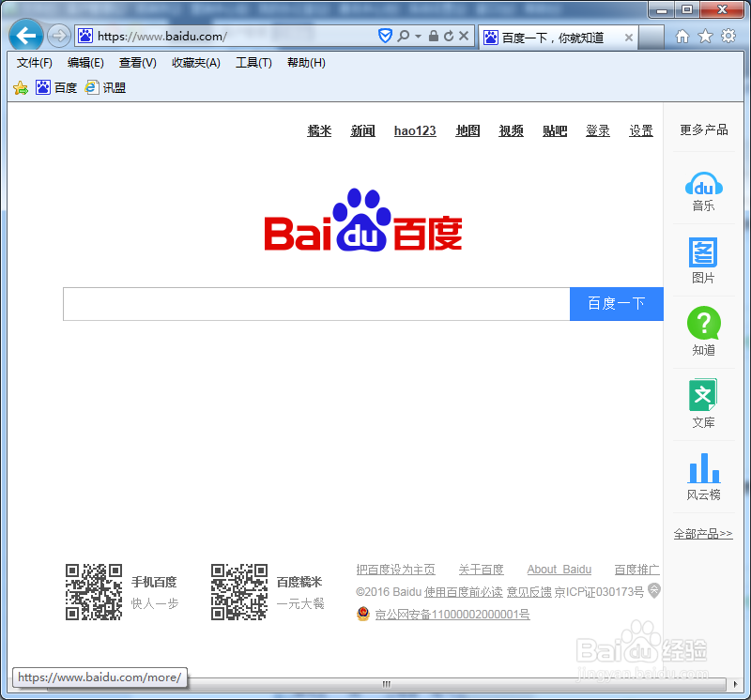The height and width of the screenshot is (700, 751).
Task: Open the 帮助(H) menu
Action: 306,63
